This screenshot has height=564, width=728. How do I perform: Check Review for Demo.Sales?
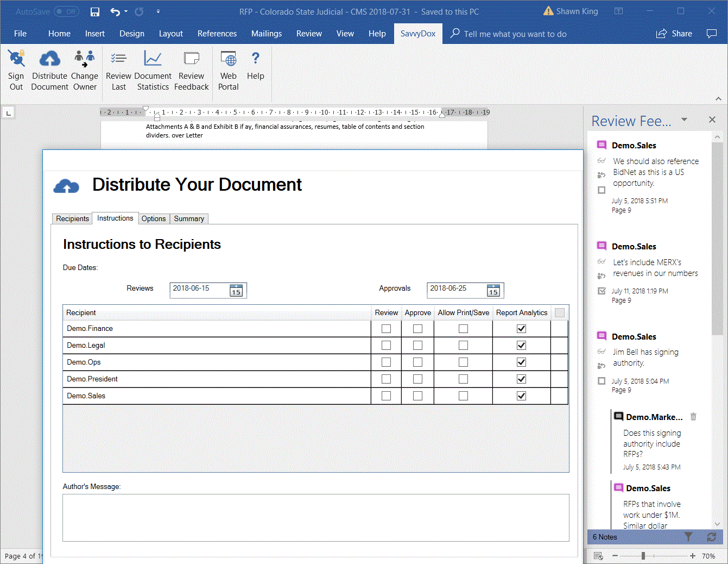(386, 396)
